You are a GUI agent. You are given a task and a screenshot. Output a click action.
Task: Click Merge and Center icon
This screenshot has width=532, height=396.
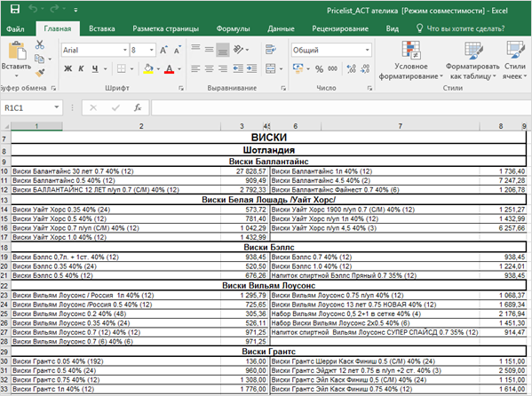[x=270, y=69]
